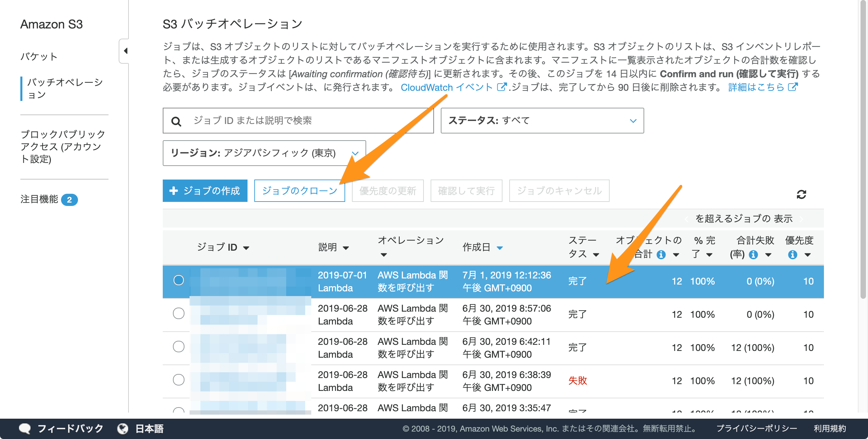Click the ジョブの作成 button
The height and width of the screenshot is (439, 868).
click(205, 191)
